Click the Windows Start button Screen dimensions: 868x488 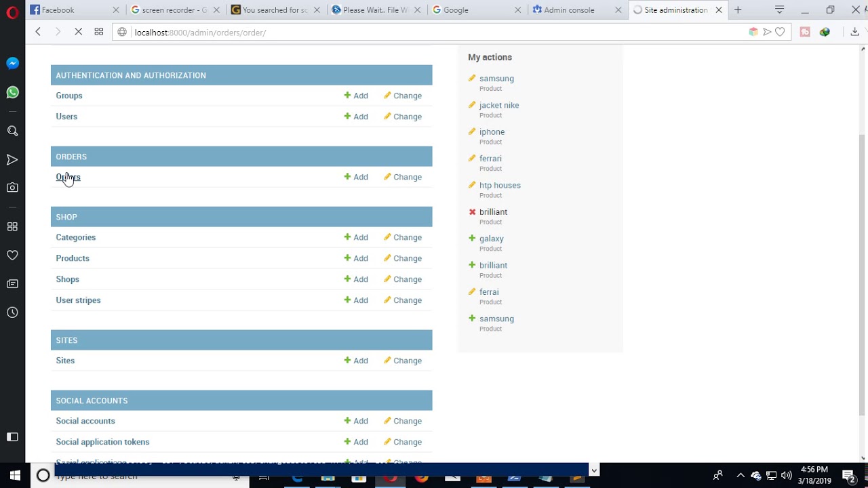(x=15, y=476)
